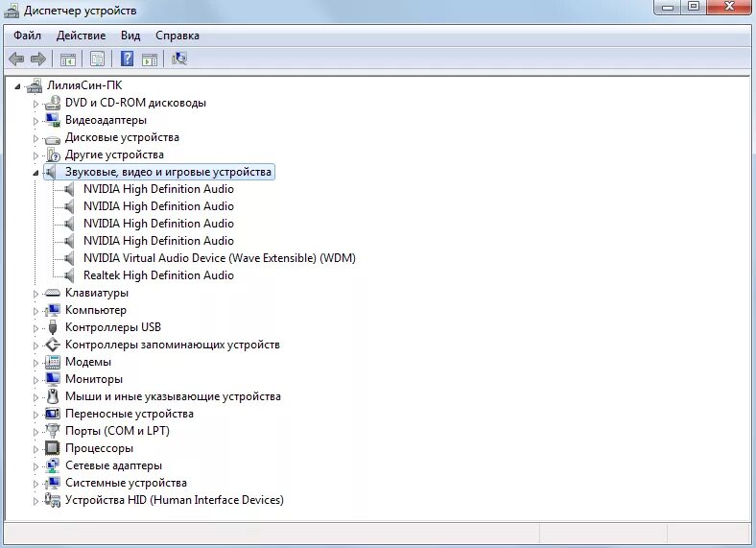Expand the Системные устройства node arrow
The height and width of the screenshot is (548, 756).
(x=35, y=484)
